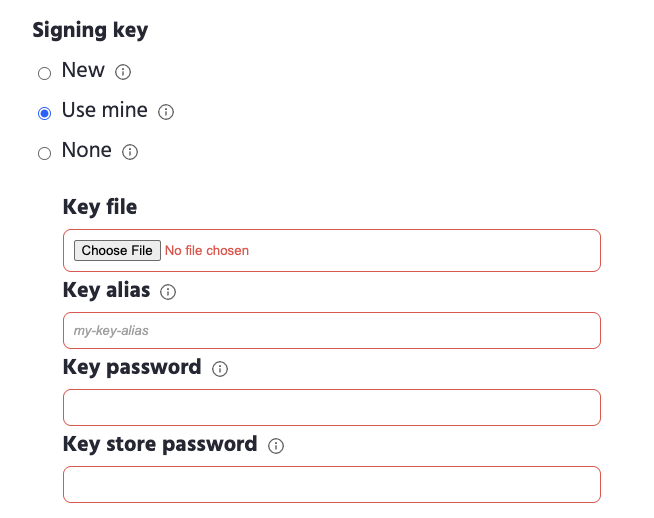Click the Key store password info icon
The width and height of the screenshot is (654, 518).
tap(276, 446)
